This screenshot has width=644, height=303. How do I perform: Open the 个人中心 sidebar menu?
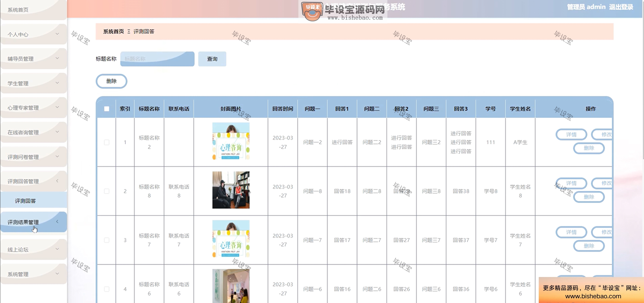[33, 34]
